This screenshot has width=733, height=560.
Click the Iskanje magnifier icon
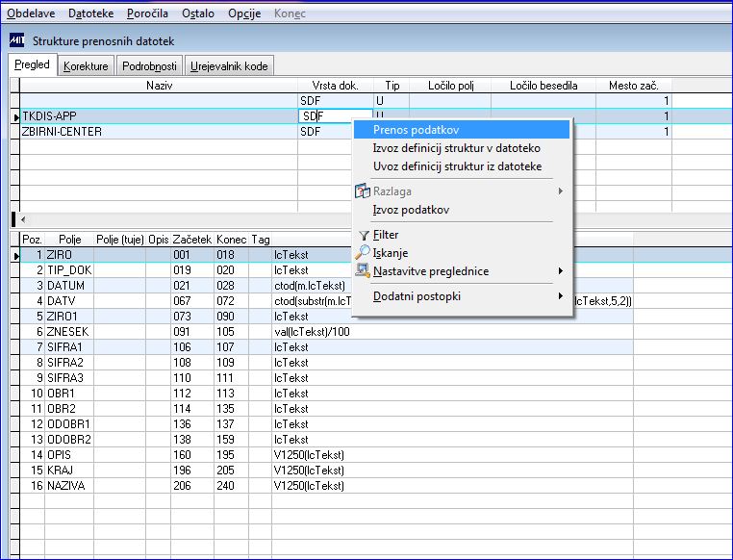pyautogui.click(x=363, y=252)
